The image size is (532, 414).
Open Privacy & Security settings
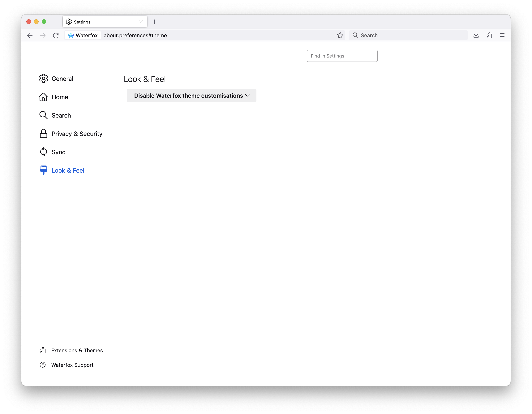(x=77, y=134)
